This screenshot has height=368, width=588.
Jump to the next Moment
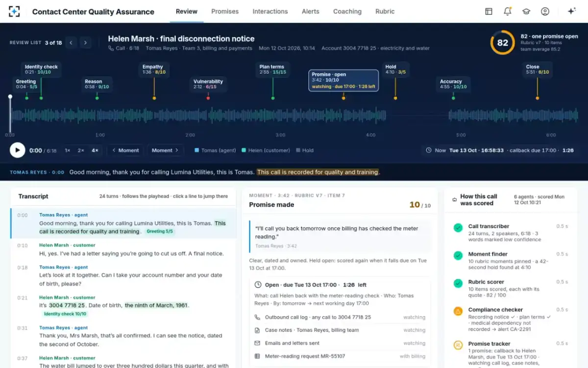[x=166, y=150]
